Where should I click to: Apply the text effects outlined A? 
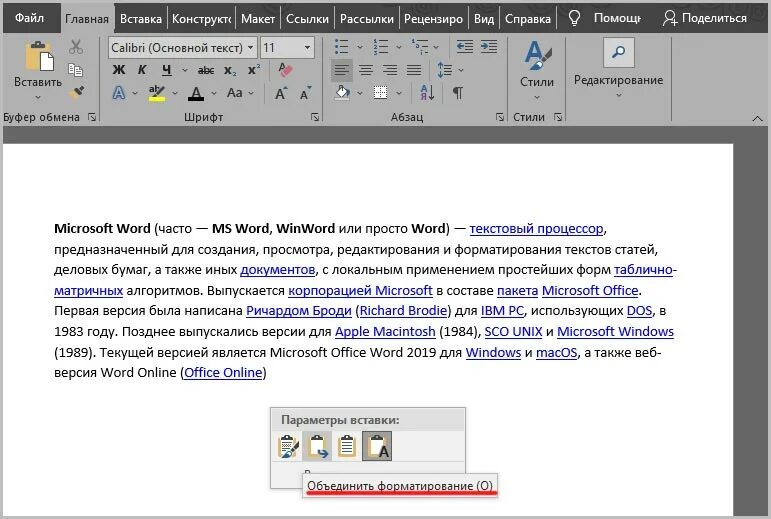[119, 93]
